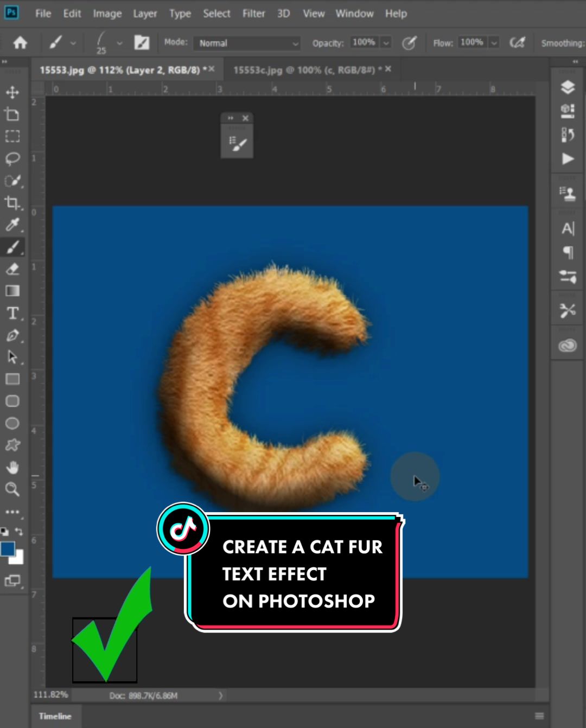Open the Timeline panel tab
Image resolution: width=586 pixels, height=728 pixels.
pos(55,716)
